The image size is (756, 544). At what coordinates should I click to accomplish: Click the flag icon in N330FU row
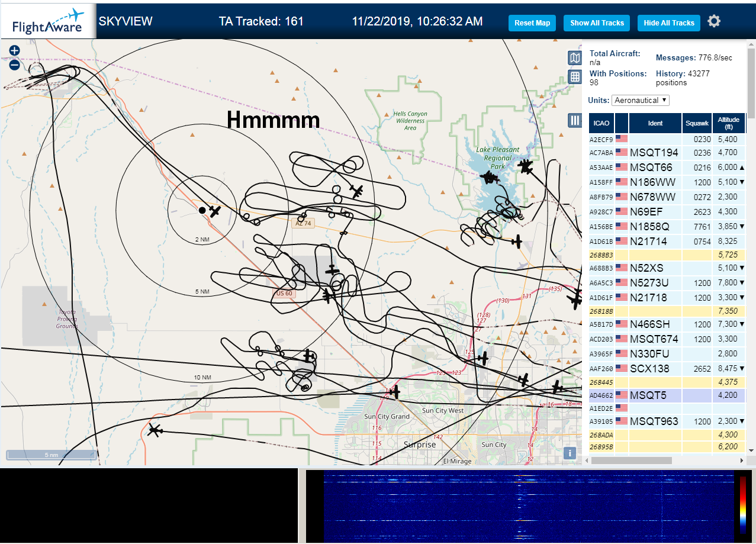[622, 353]
